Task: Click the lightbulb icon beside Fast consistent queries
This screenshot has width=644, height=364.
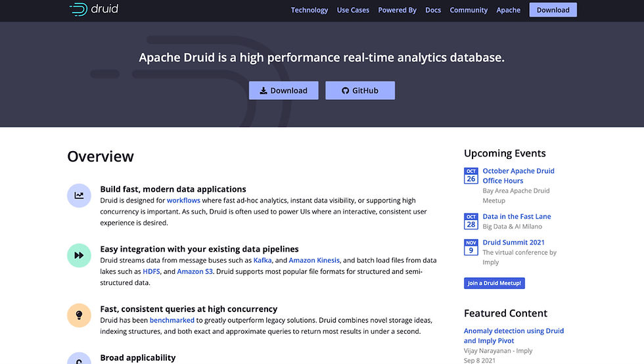Action: [79, 315]
